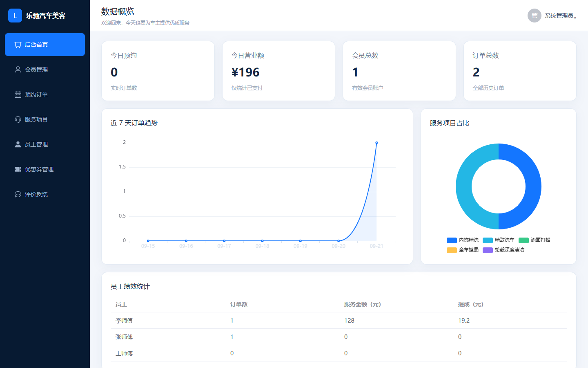
Task: Click the 预约订单 calendar icon
Action: point(18,94)
